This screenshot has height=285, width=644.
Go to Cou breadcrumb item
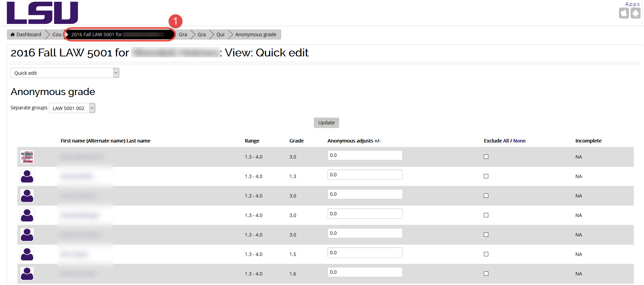tap(57, 35)
